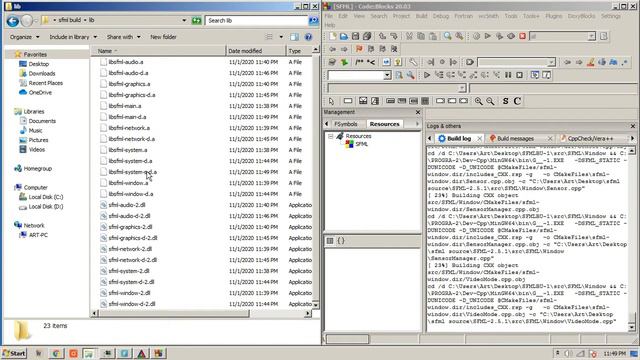Click the Organize dropdown in Explorer
The image size is (640, 360).
[x=24, y=37]
